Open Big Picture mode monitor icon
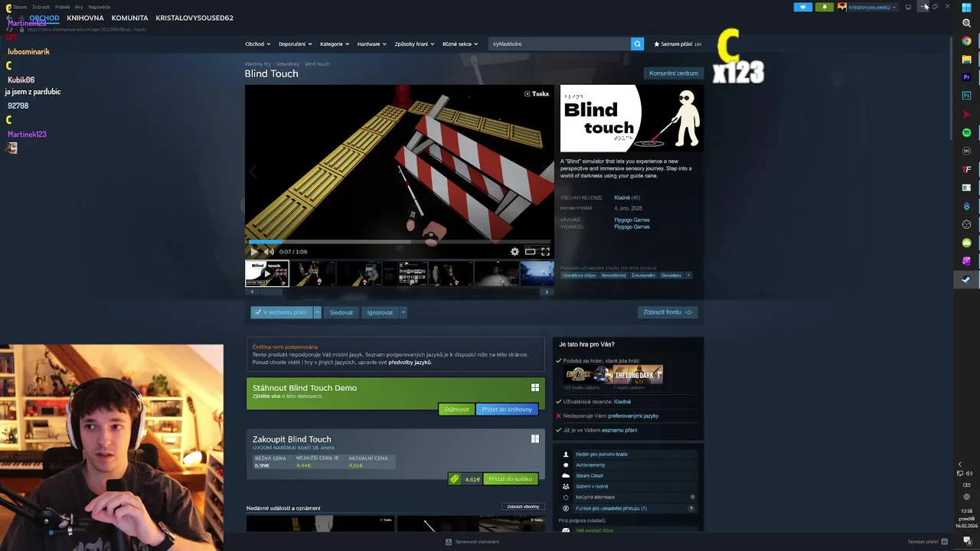The image size is (980, 551). pos(908,7)
